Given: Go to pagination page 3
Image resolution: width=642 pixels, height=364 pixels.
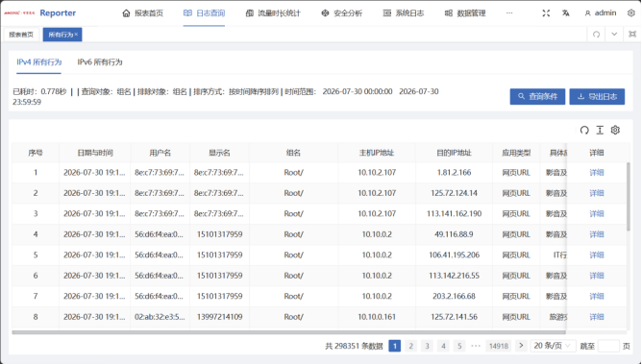Looking at the screenshot, I should coord(427,346).
